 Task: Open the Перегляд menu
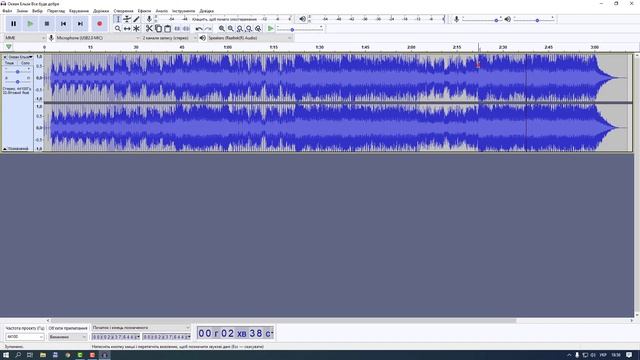click(56, 11)
